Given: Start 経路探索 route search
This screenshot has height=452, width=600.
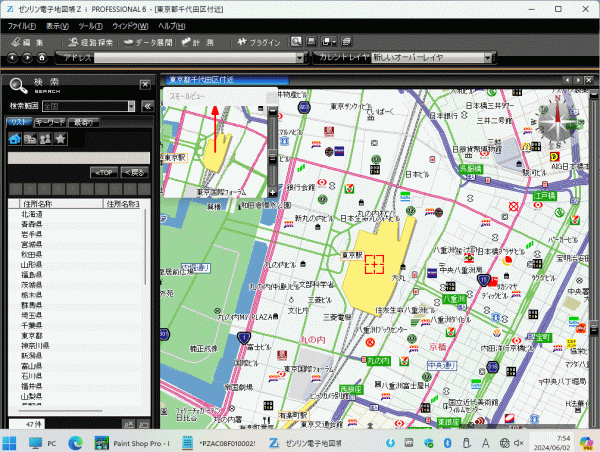Looking at the screenshot, I should pos(91,42).
